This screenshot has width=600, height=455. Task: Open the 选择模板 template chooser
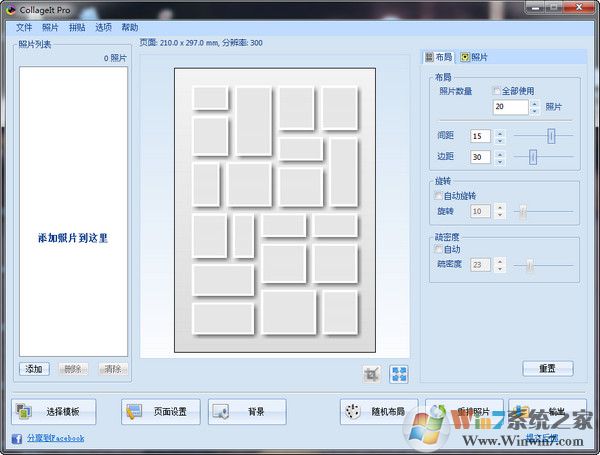54,412
